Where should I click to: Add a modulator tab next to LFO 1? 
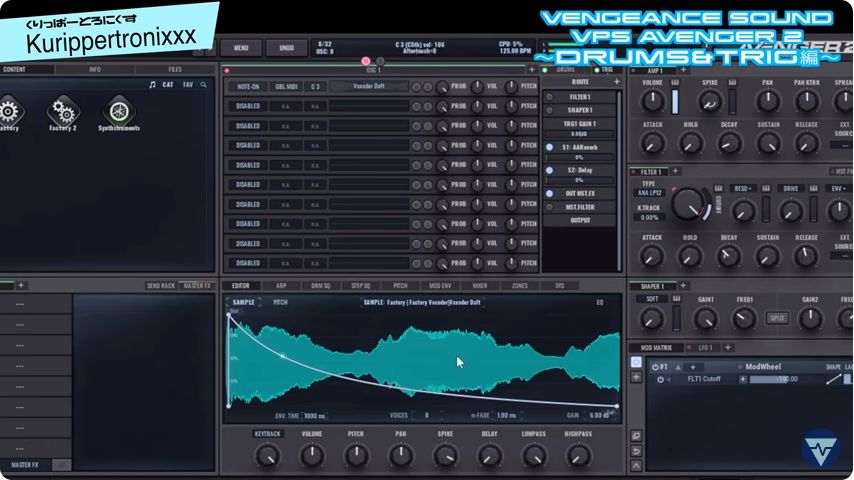point(728,348)
